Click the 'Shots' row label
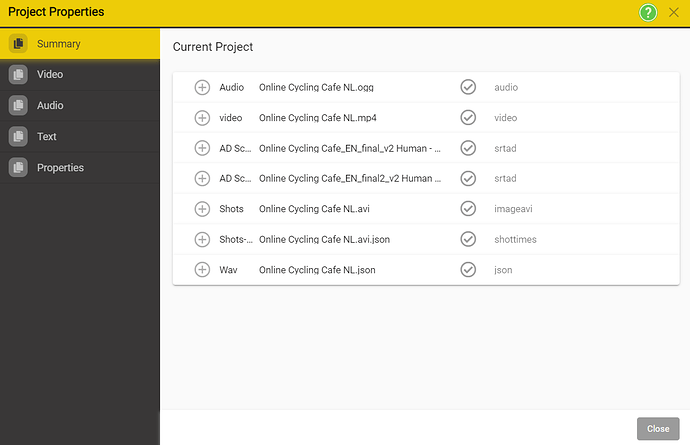The image size is (690, 445). tap(231, 209)
